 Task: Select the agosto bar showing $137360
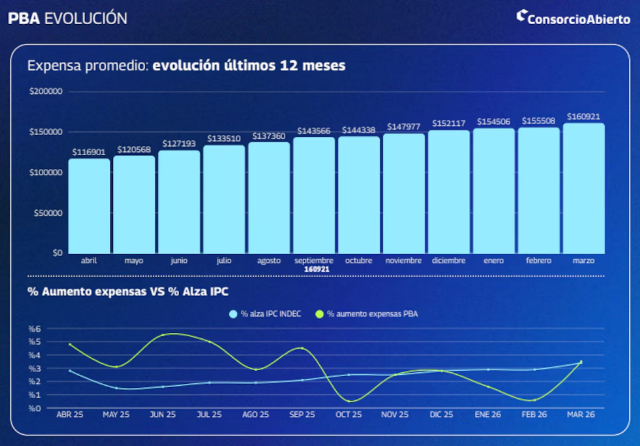[269, 197]
